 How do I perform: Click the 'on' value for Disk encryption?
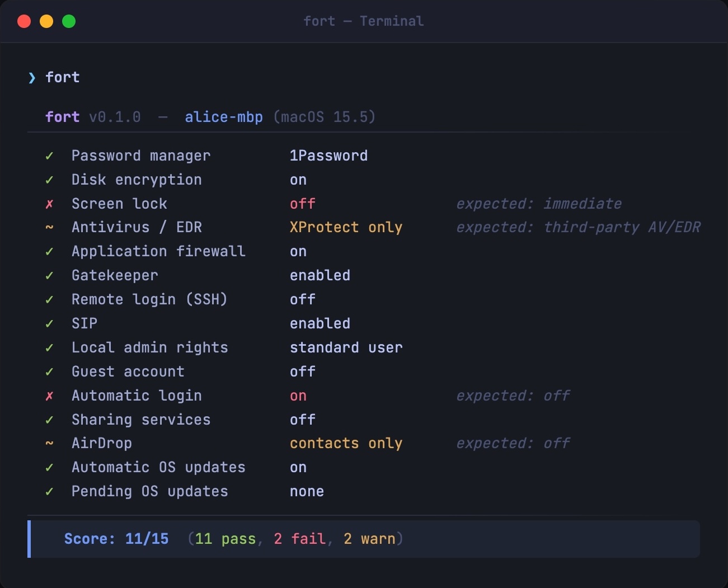point(298,180)
